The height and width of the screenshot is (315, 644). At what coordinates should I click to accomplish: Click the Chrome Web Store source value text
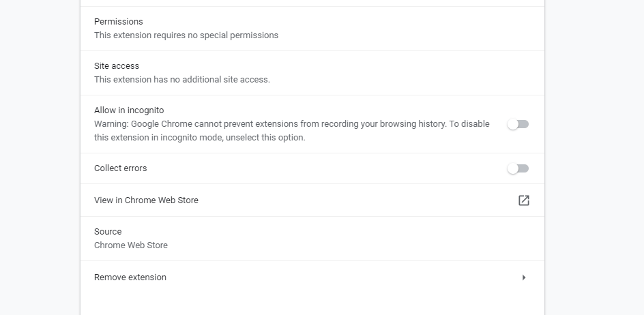pyautogui.click(x=130, y=245)
